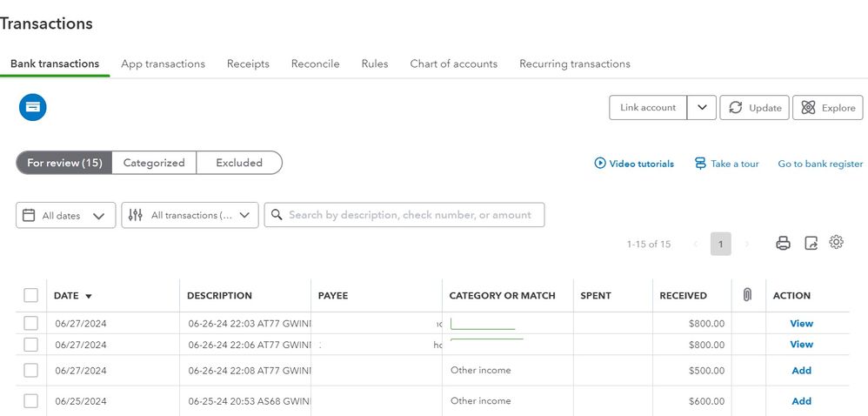Go to next page arrow
The image size is (868, 416).
tap(747, 244)
